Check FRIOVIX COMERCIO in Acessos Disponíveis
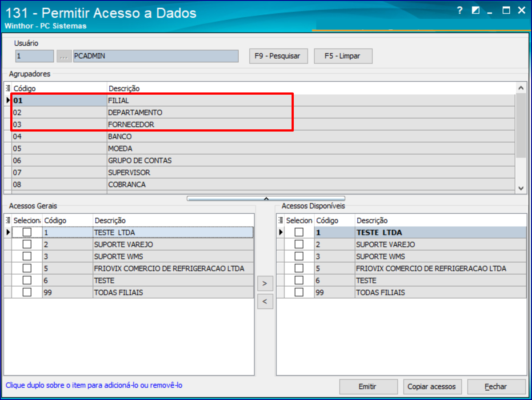Viewport: 532px width, 400px height. (299, 268)
